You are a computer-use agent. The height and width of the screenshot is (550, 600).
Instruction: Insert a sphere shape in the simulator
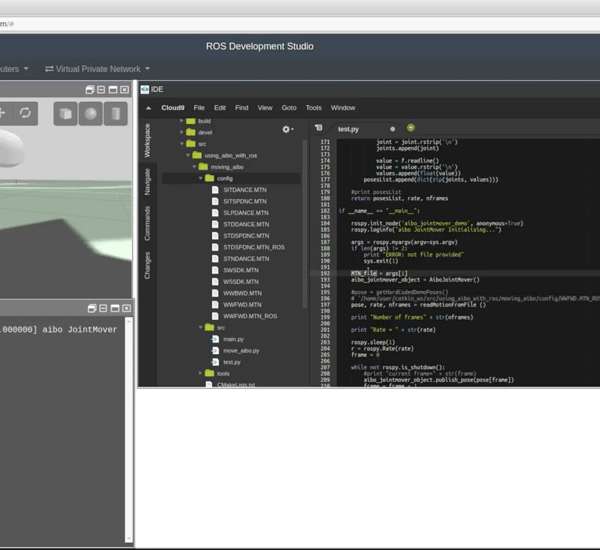pyautogui.click(x=90, y=113)
